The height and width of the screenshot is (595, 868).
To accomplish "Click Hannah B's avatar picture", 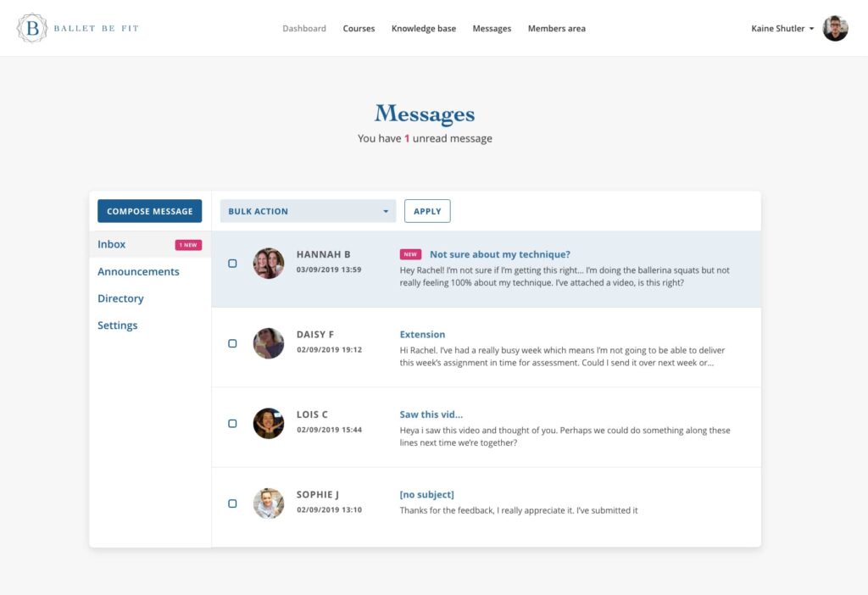I will 268,263.
